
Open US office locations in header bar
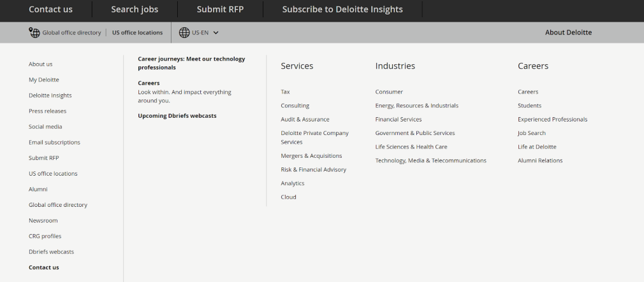(137, 32)
